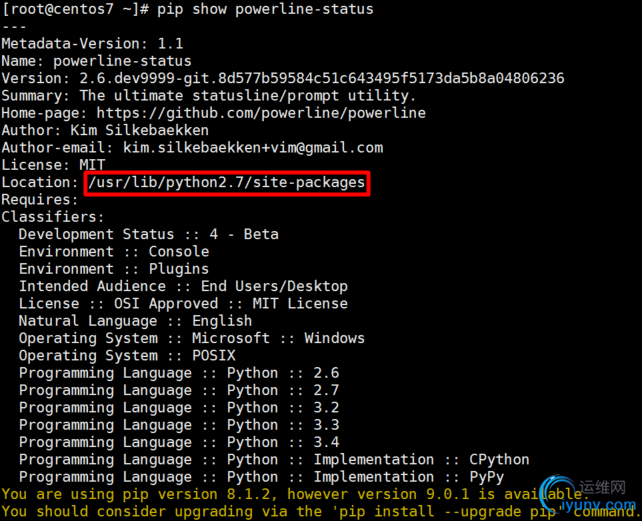Click the 'Python :: 3.4' classifier line
Viewport: 642px width, 521px height.
[179, 442]
